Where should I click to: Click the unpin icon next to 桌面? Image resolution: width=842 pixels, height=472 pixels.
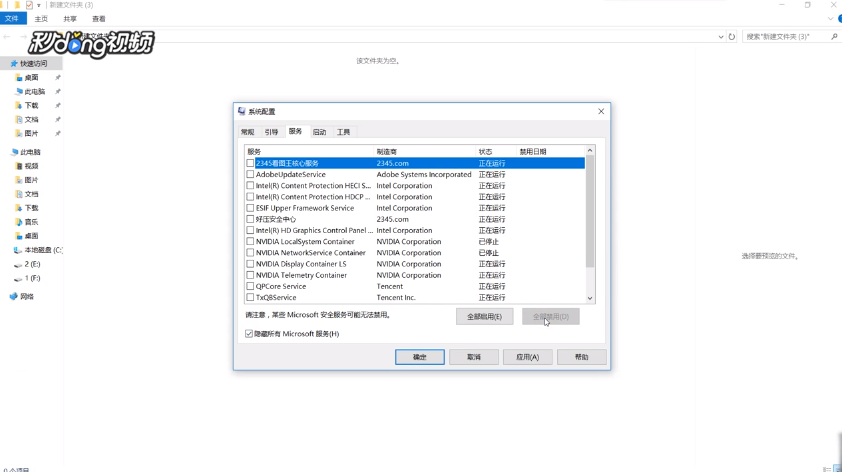pos(57,78)
